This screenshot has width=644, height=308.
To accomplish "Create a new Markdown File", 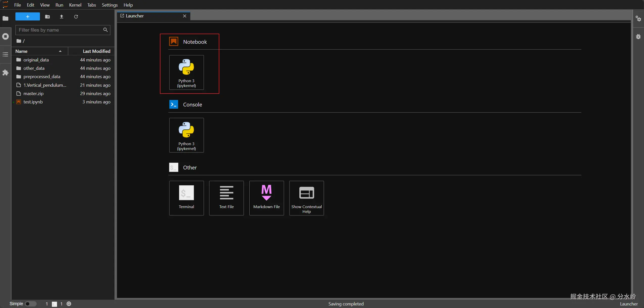I will (x=266, y=198).
